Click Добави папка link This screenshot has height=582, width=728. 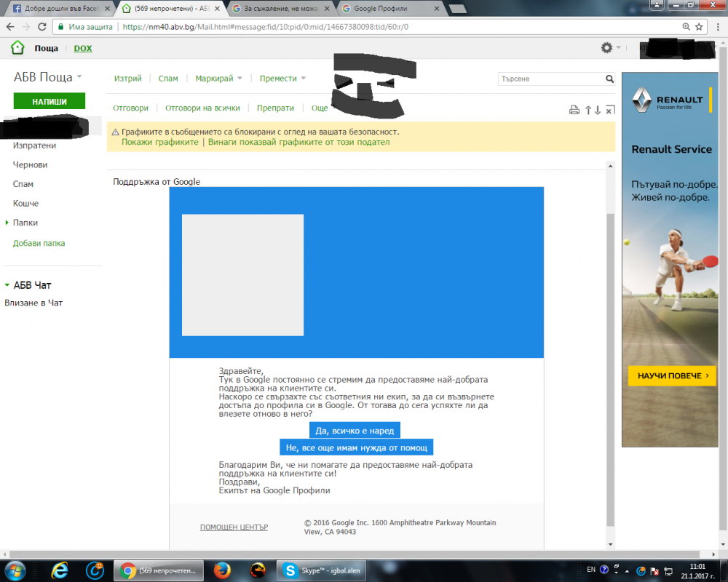click(39, 243)
